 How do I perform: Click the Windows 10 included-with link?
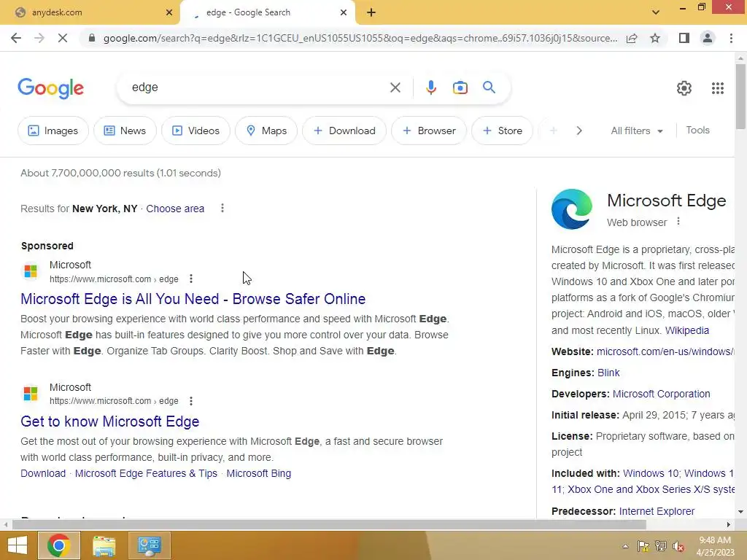click(x=651, y=473)
